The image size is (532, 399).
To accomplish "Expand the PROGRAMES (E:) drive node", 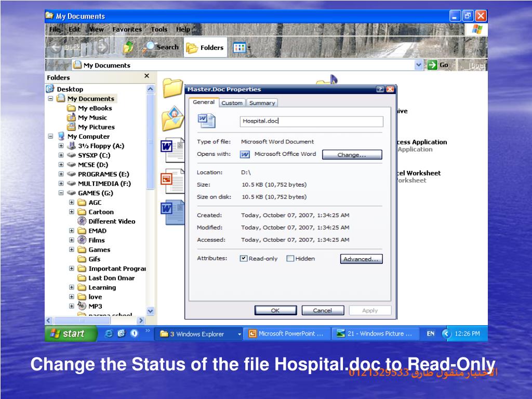I will [61, 174].
